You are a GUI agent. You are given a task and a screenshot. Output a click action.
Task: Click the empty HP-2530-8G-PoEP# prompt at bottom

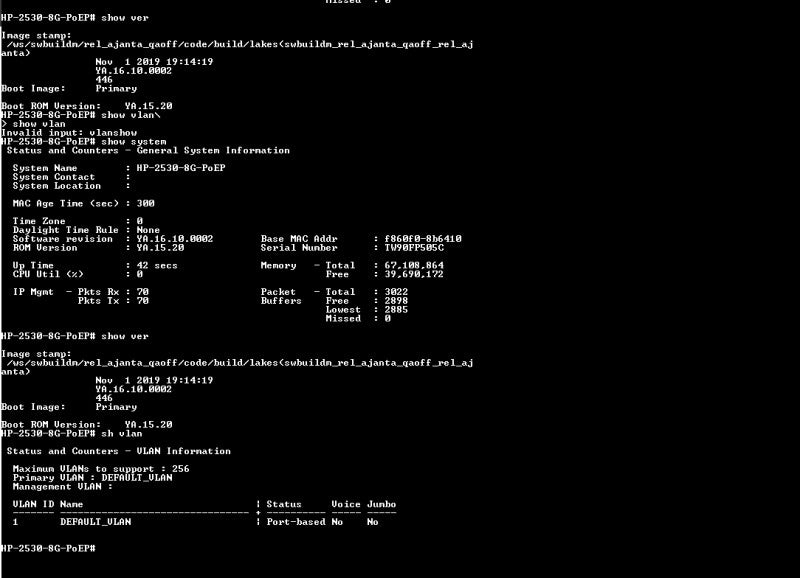[x=48, y=548]
